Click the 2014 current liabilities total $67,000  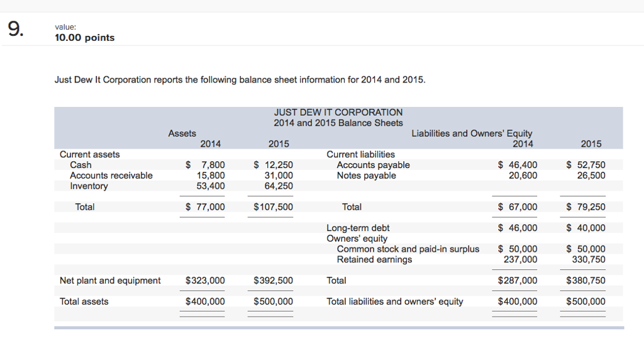pyautogui.click(x=518, y=207)
